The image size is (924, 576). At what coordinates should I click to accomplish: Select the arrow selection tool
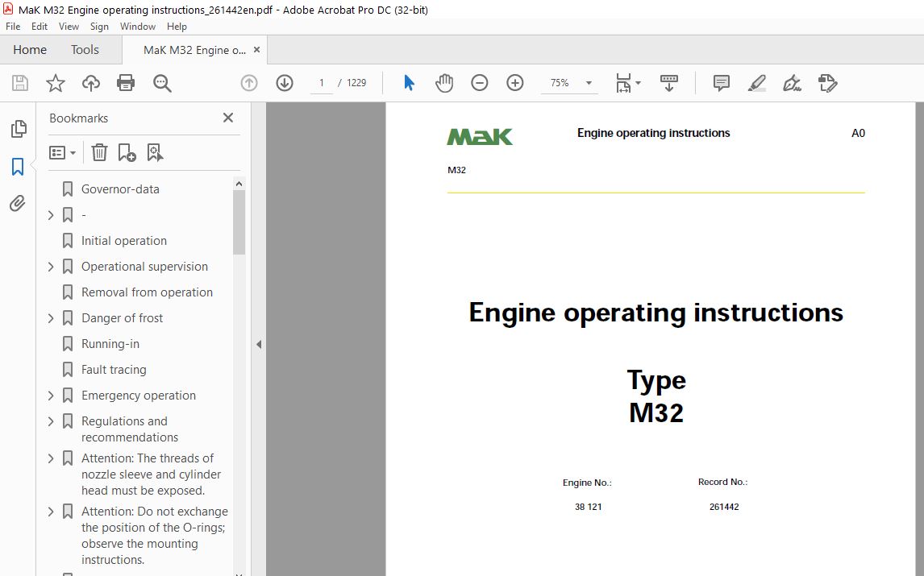[x=409, y=83]
